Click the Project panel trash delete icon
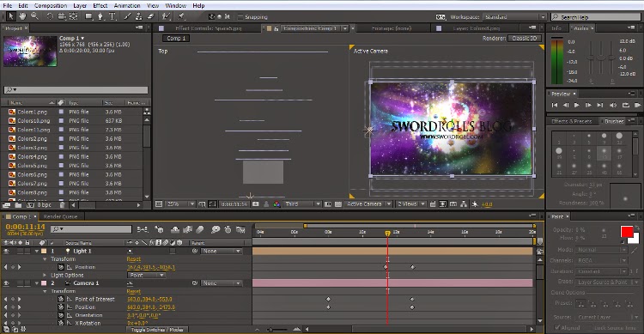Viewport: 644px width, 334px height. coord(62,204)
